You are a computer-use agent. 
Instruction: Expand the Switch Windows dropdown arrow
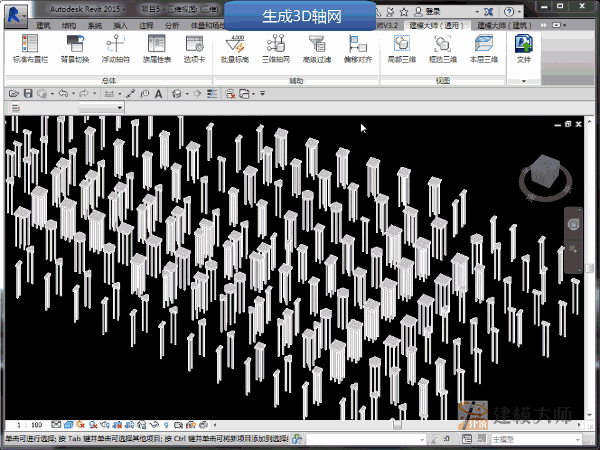253,93
